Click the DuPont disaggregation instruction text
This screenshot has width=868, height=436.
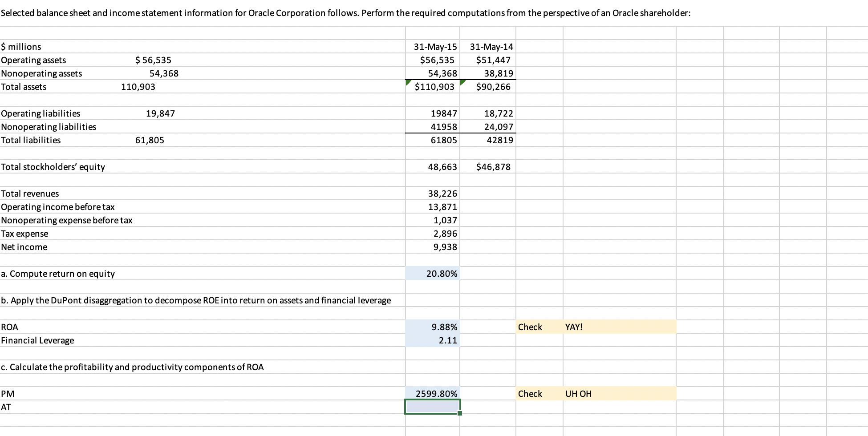coord(196,300)
